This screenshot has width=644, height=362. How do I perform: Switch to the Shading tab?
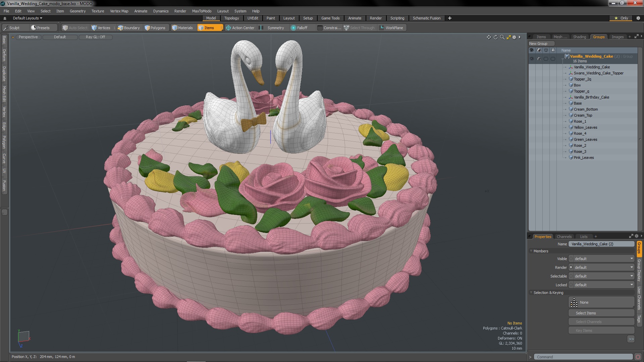tap(579, 37)
